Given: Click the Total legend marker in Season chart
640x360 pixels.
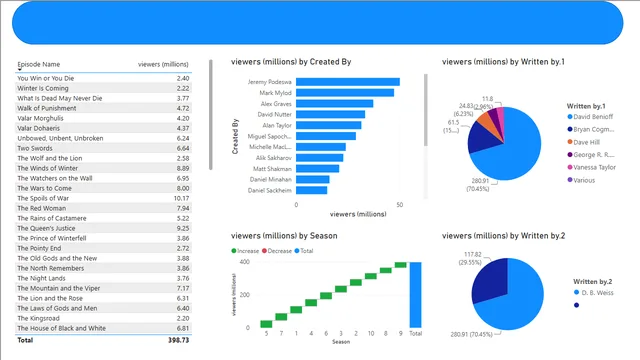Looking at the screenshot, I should [297, 251].
